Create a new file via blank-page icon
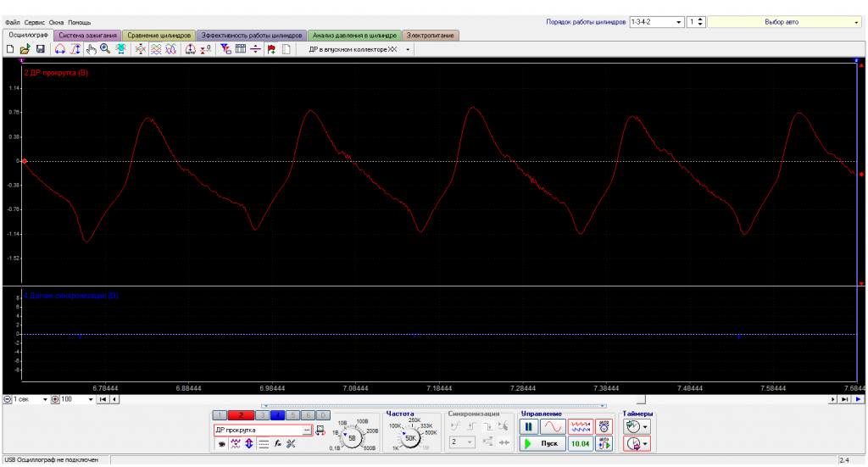The width and height of the screenshot is (868, 467). point(10,49)
